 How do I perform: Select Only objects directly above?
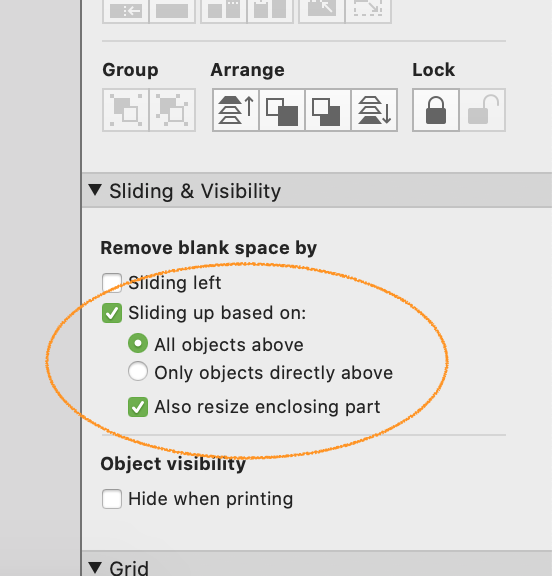138,371
